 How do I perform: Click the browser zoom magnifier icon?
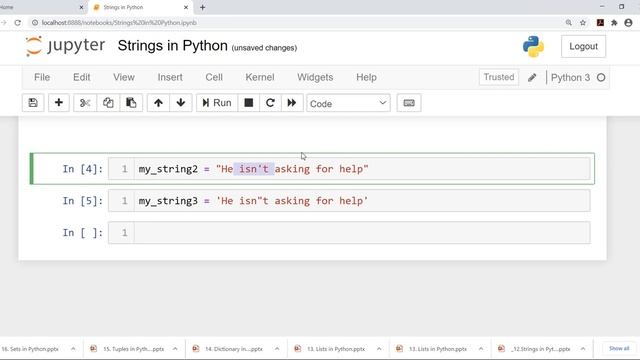point(569,23)
